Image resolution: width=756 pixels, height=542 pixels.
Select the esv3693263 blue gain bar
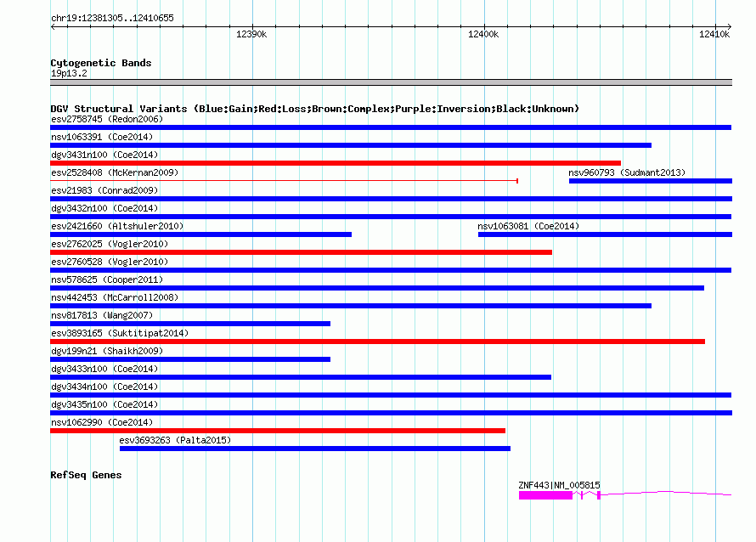tap(315, 449)
